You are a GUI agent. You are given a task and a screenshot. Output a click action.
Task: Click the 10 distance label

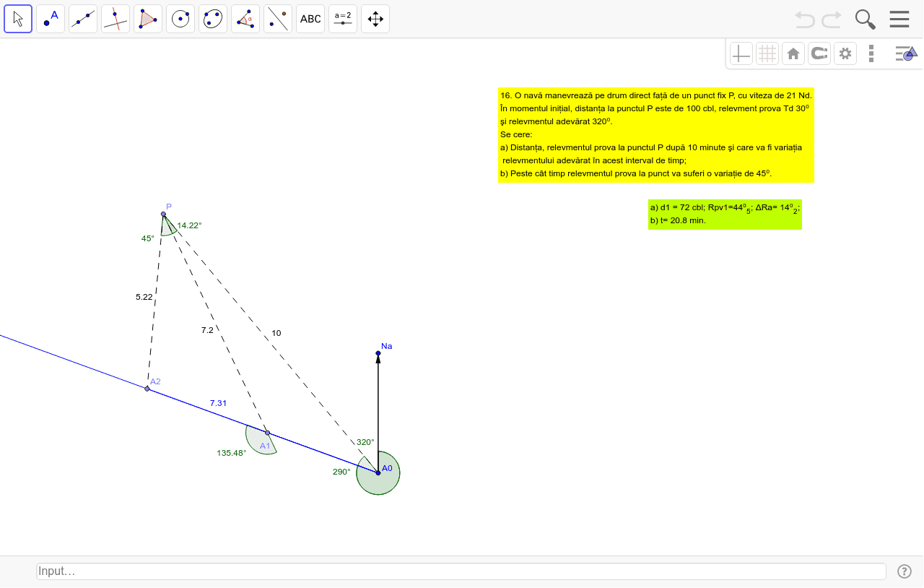point(276,333)
